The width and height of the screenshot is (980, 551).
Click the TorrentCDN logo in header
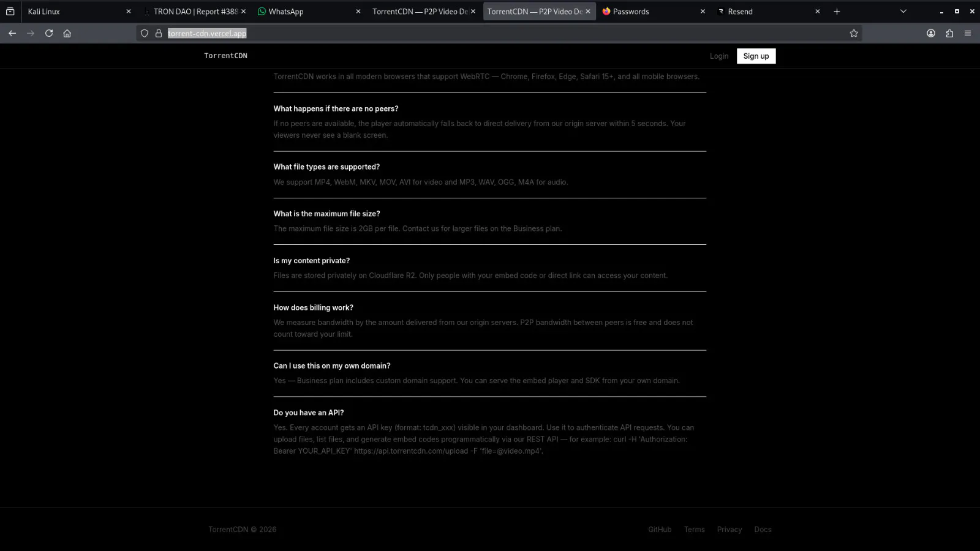click(x=225, y=56)
